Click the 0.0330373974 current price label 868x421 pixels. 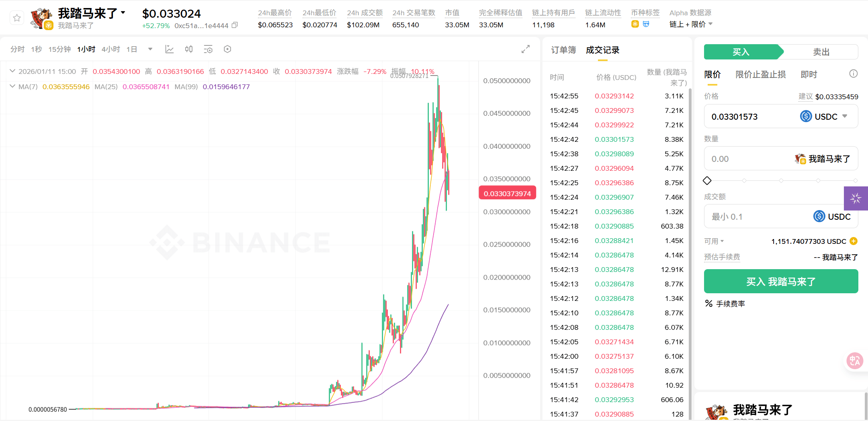[508, 193]
